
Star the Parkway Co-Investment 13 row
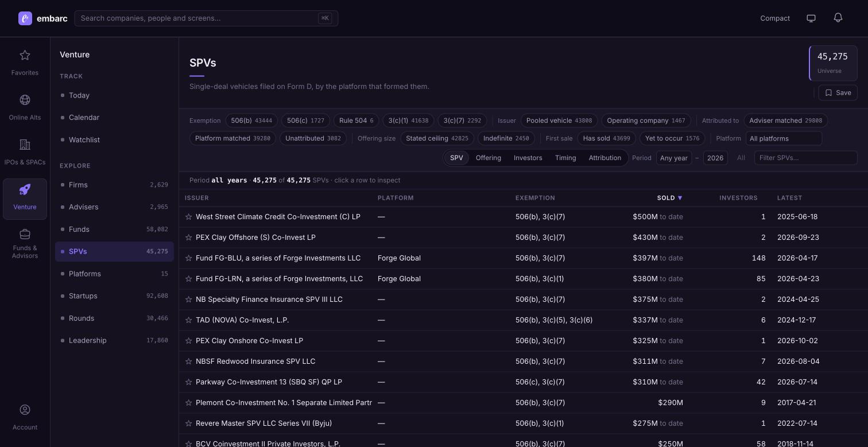click(x=188, y=382)
